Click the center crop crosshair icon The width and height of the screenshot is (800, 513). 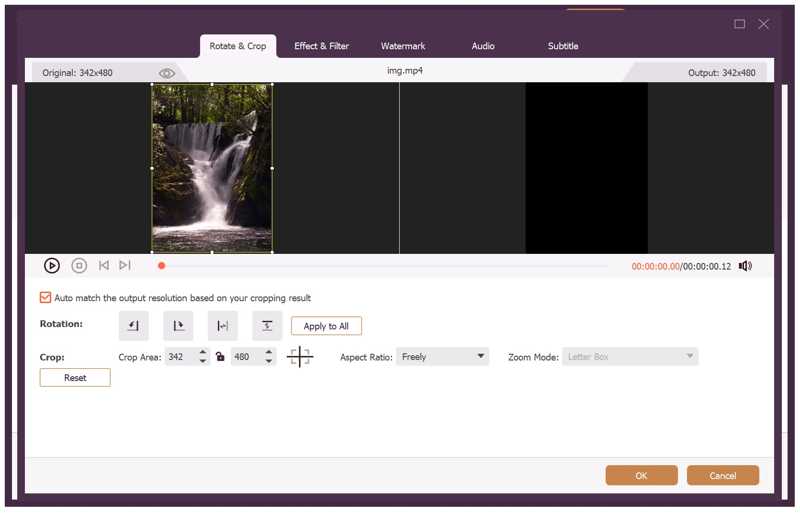[300, 357]
